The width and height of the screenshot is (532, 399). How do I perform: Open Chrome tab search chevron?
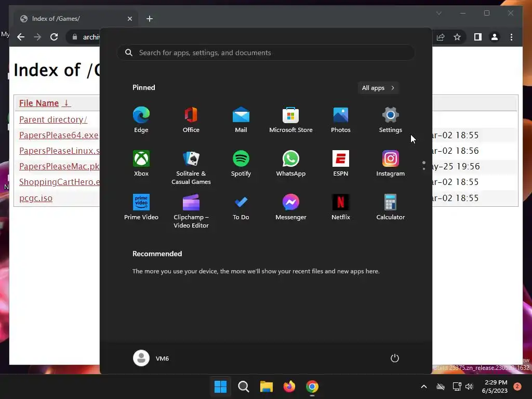(438, 13)
